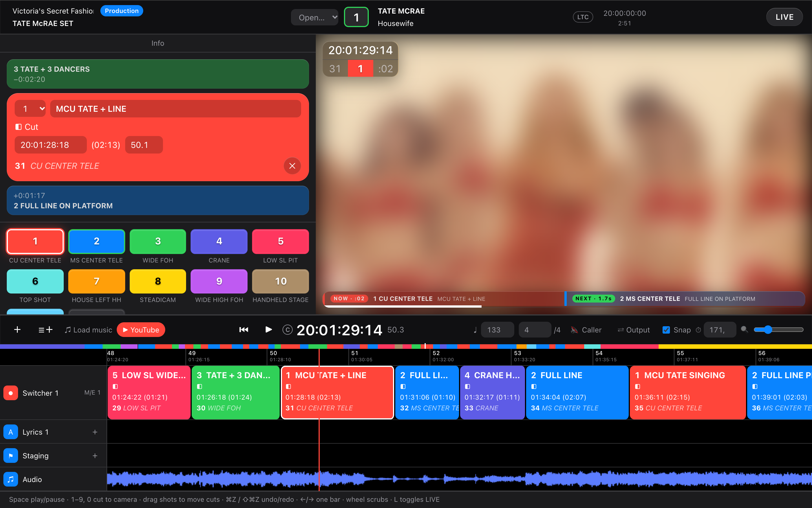Click the Lyrics 1 track icon
Image resolution: width=812 pixels, height=508 pixels.
tap(11, 432)
